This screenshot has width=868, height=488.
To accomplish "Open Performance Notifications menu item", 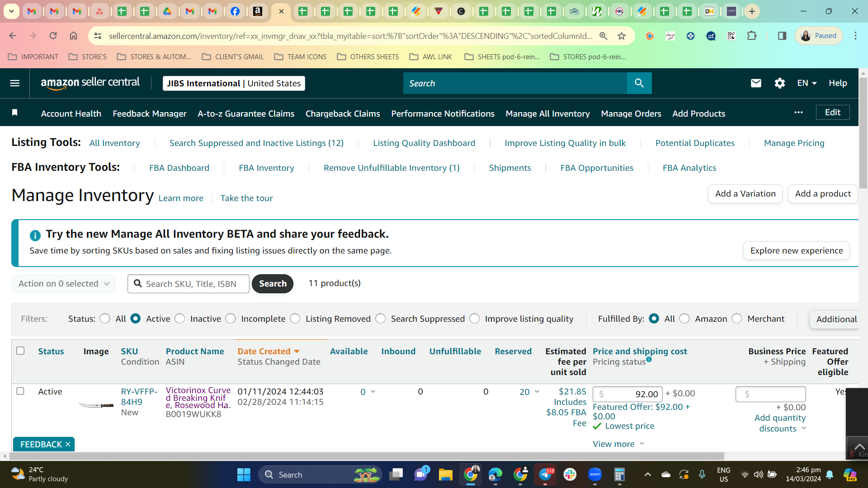I will tap(443, 113).
